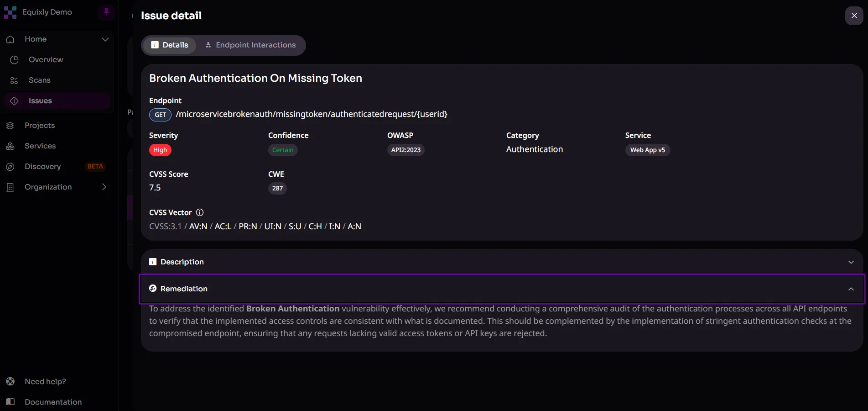Open the Documentation link
The width and height of the screenshot is (868, 411).
click(x=53, y=402)
